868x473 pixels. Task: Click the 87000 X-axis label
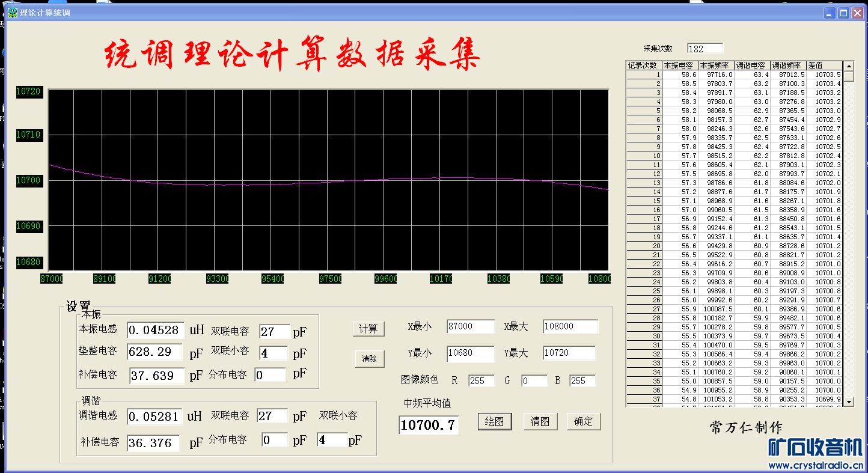52,279
